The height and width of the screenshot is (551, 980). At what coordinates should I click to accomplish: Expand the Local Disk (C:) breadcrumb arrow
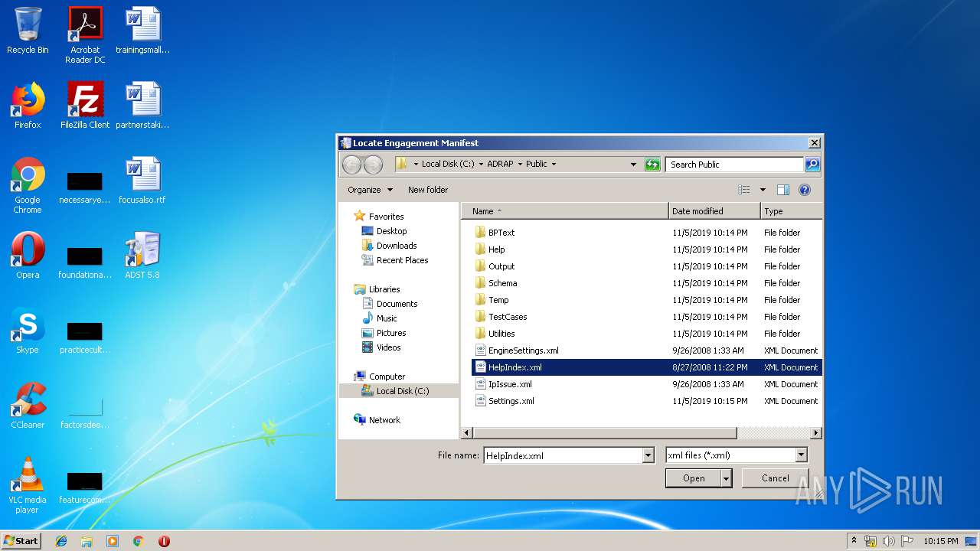pos(482,165)
